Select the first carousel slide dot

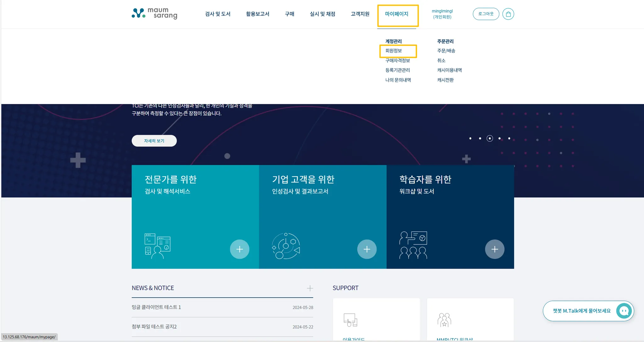[470, 138]
